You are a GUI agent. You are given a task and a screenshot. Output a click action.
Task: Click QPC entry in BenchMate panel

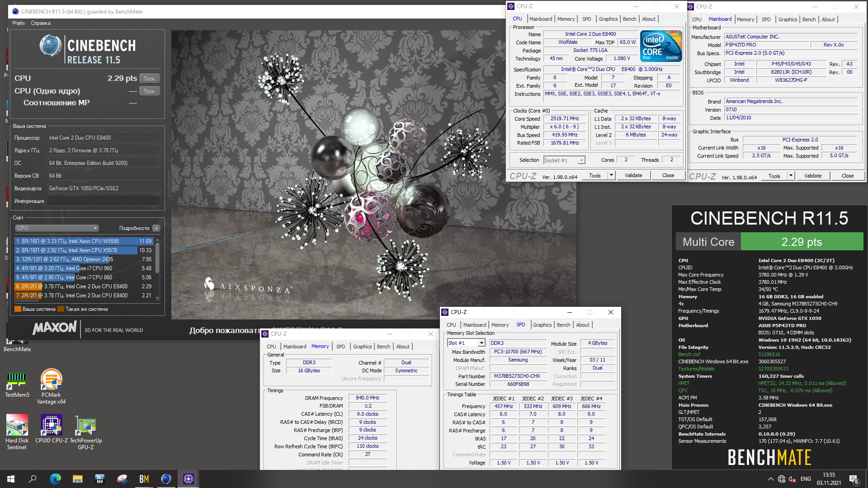683,391
